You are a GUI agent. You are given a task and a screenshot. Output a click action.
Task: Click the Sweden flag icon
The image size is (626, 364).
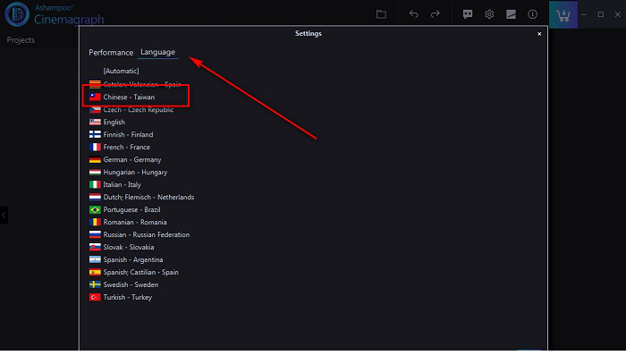click(95, 284)
